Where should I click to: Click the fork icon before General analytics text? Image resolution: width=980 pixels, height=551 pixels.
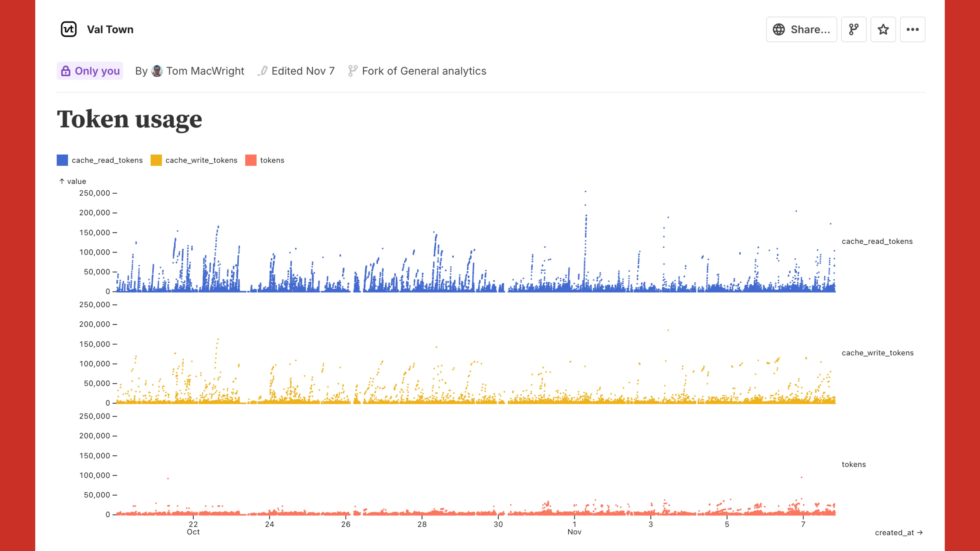[353, 71]
